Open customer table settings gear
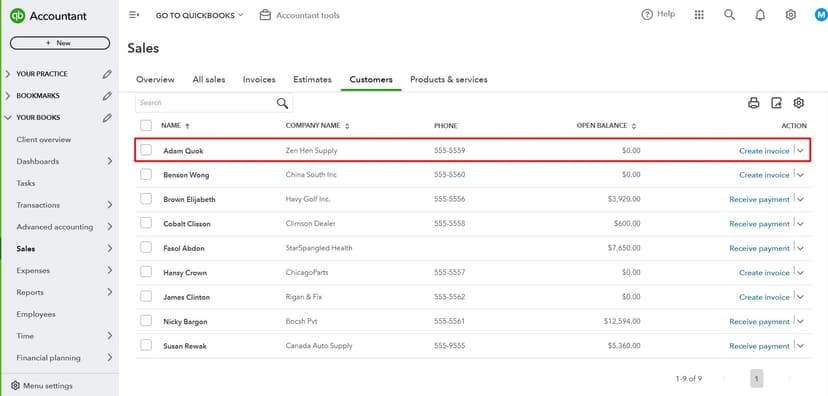Image resolution: width=828 pixels, height=396 pixels. pos(798,103)
